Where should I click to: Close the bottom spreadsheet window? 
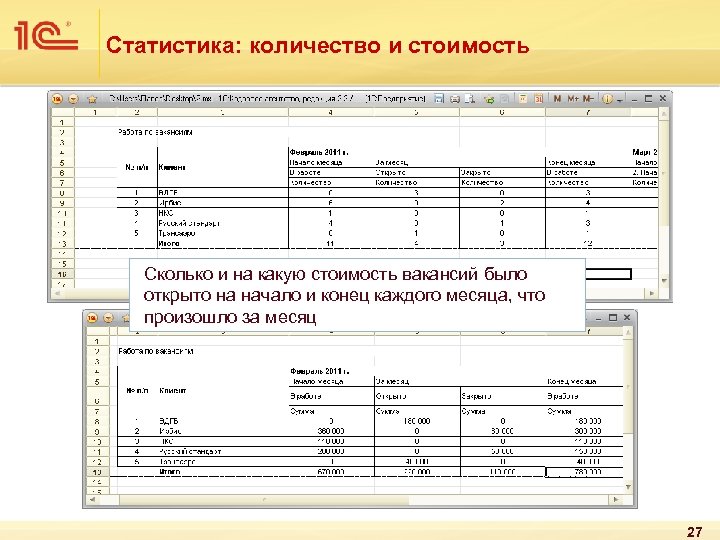pyautogui.click(x=627, y=317)
